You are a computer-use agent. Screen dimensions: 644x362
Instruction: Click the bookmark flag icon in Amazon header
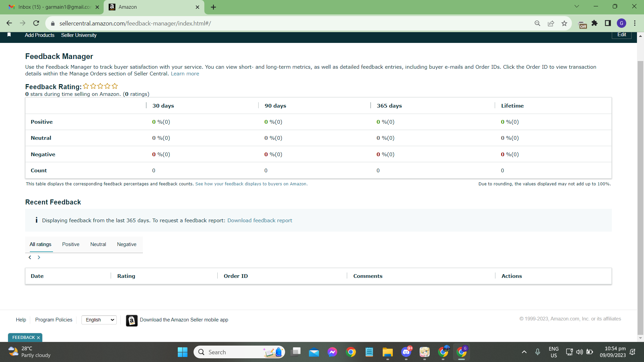9,35
